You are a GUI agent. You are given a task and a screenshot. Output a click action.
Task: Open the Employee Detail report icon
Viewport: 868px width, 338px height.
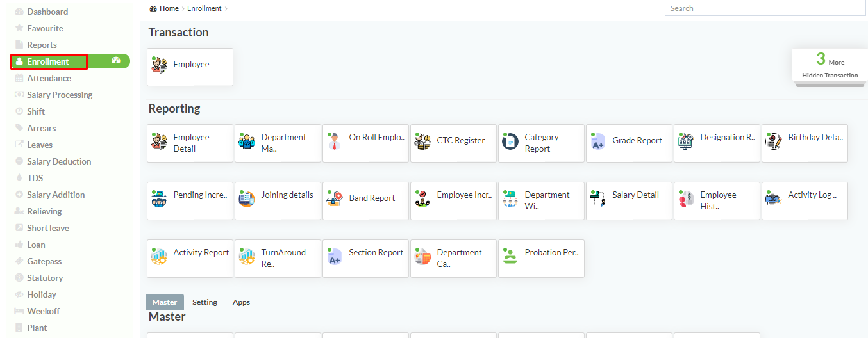[x=159, y=141]
